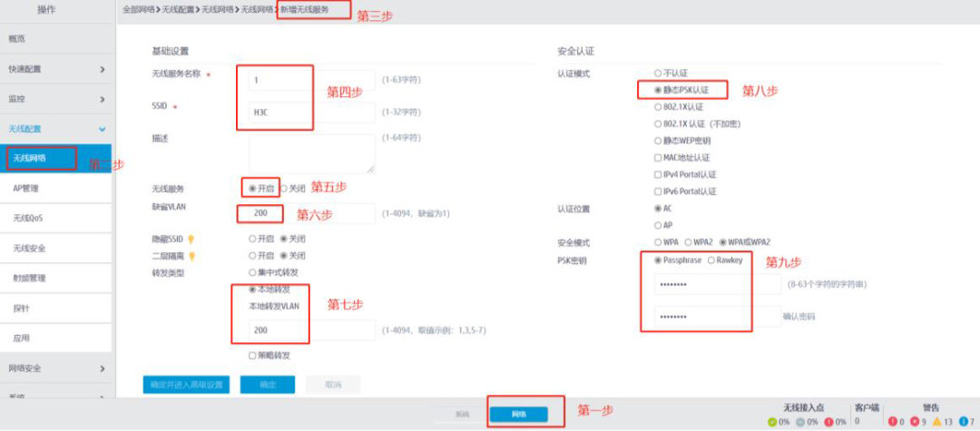The image size is (980, 431).
Task: Set 二层隔离 to 关闭
Action: click(x=283, y=256)
